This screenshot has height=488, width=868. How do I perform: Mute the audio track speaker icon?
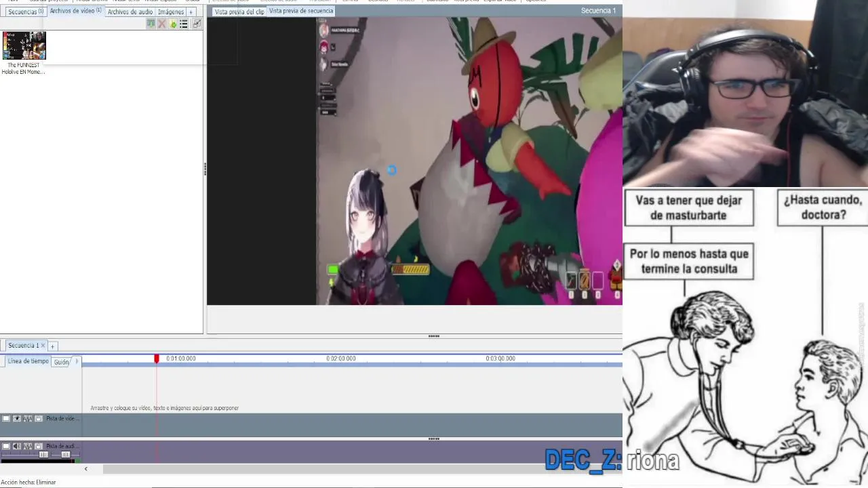(x=17, y=446)
